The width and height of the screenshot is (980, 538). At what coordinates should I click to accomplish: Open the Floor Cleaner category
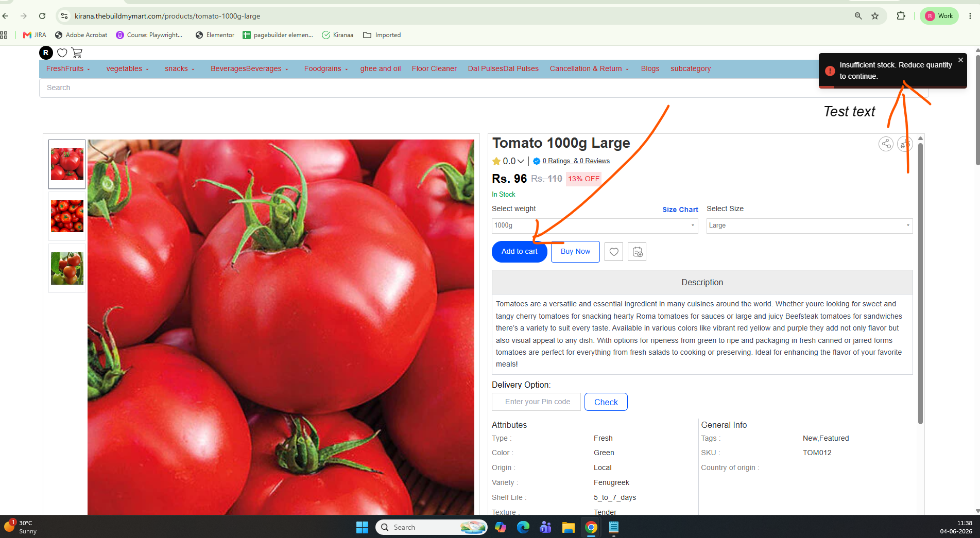434,69
